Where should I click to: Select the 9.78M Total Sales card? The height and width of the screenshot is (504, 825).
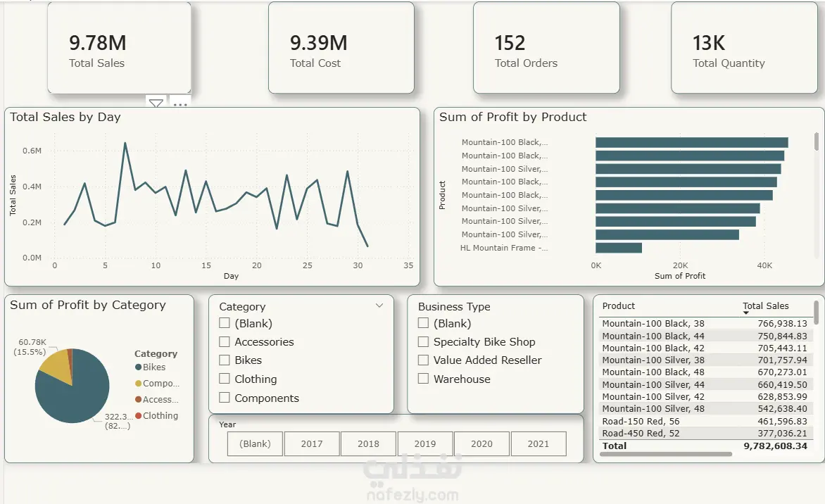tap(120, 48)
